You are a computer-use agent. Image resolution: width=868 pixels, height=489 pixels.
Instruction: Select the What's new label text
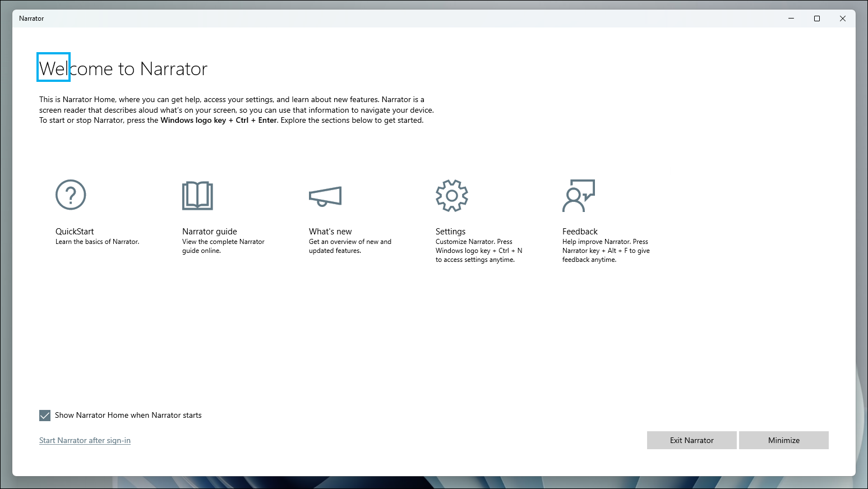(x=330, y=232)
